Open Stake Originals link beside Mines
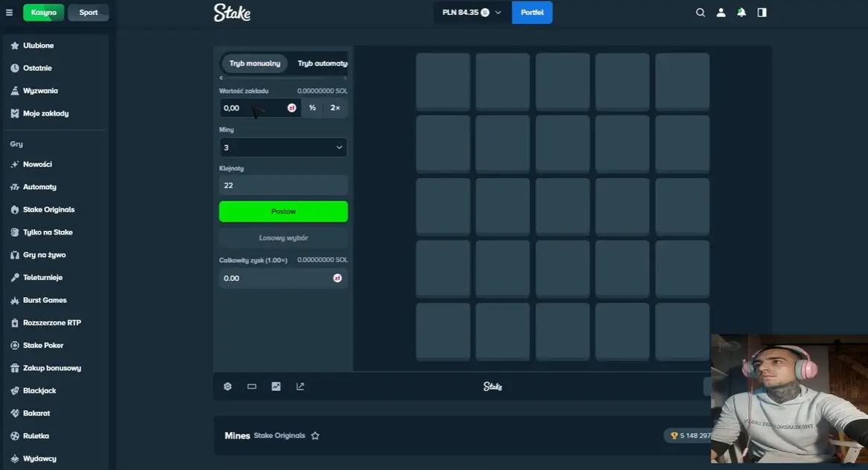 pyautogui.click(x=280, y=436)
